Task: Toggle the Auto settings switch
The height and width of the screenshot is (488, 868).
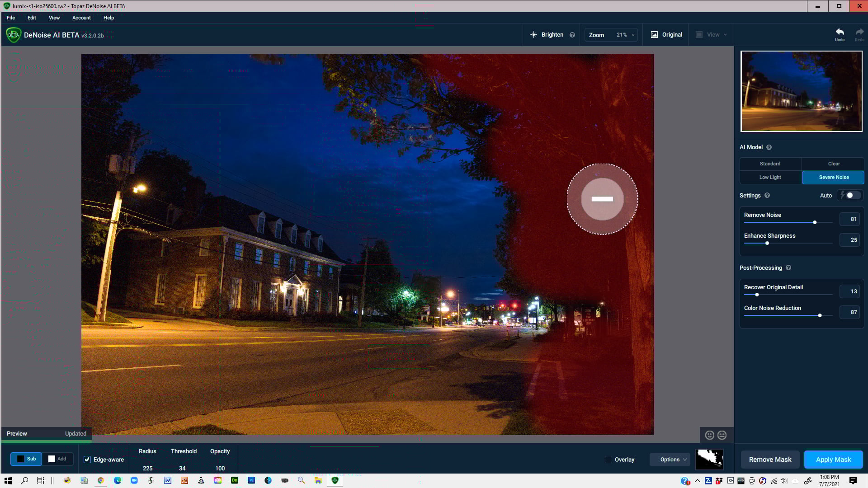Action: click(x=852, y=196)
